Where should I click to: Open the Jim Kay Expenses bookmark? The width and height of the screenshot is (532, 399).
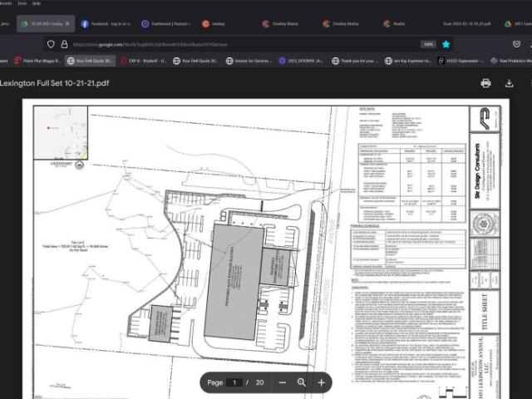tap(407, 61)
